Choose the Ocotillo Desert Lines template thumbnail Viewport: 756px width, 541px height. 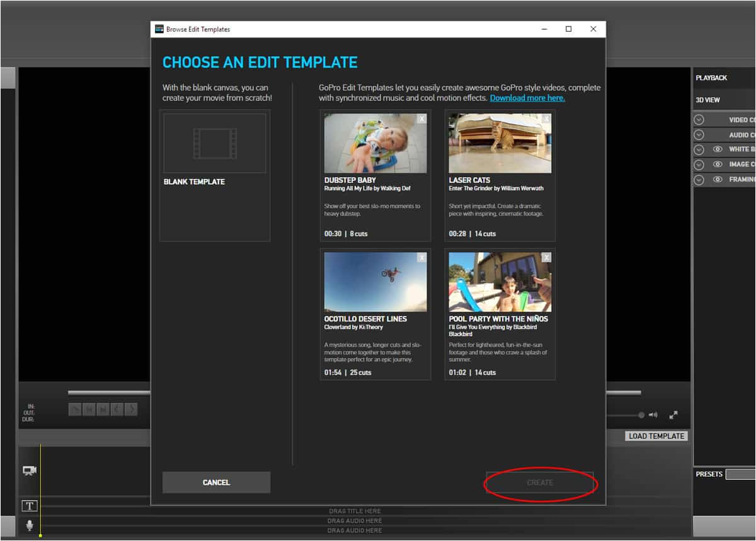tap(375, 282)
